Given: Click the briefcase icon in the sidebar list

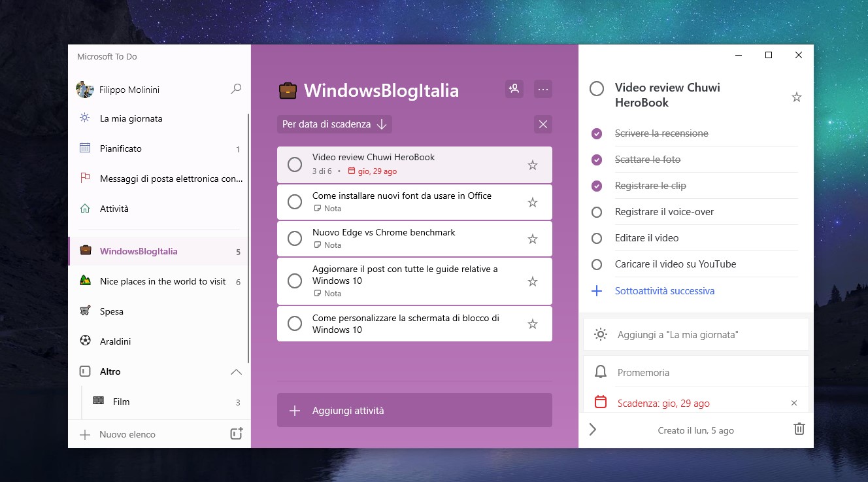Looking at the screenshot, I should (85, 250).
